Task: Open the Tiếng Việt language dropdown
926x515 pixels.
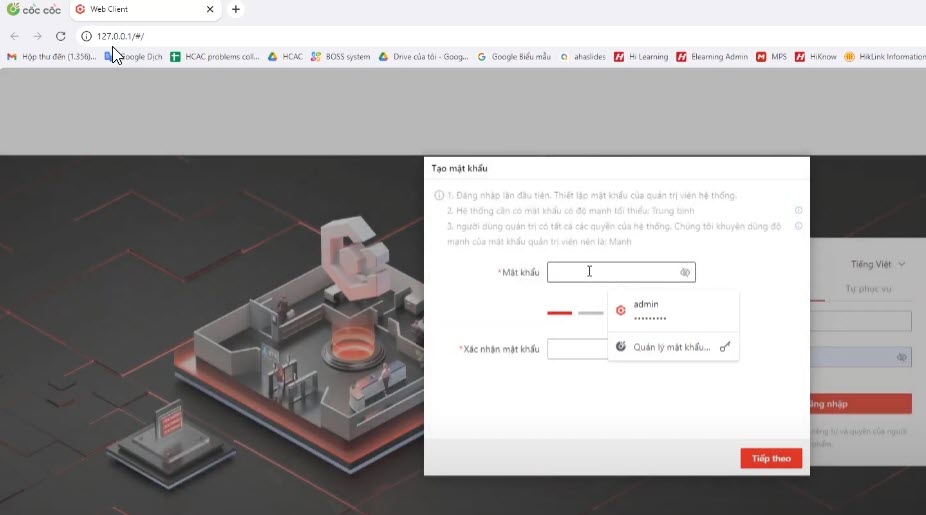Action: pyautogui.click(x=878, y=264)
